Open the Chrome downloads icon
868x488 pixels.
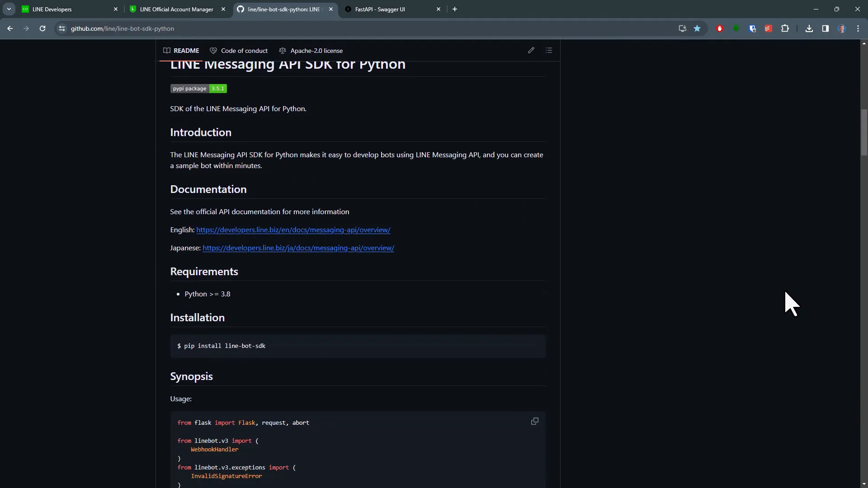[809, 28]
